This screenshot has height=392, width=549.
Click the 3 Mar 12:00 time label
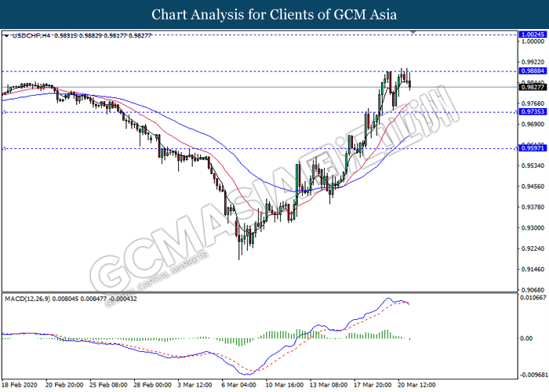click(x=195, y=385)
